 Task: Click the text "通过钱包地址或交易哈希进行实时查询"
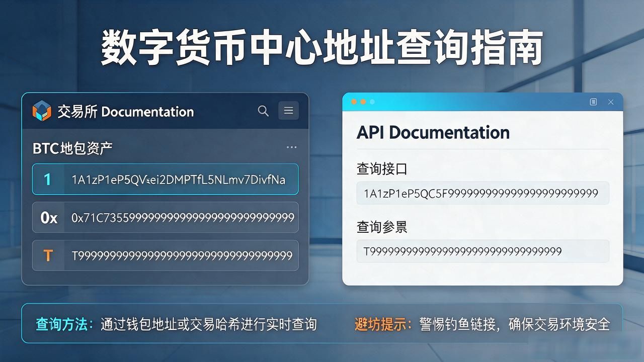click(x=208, y=324)
